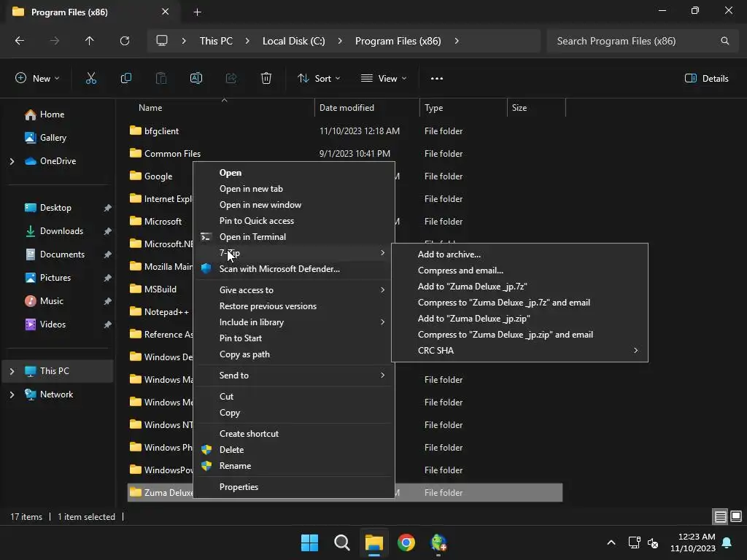The height and width of the screenshot is (560, 747).
Task: Switch to details list view icon
Action: click(x=720, y=516)
